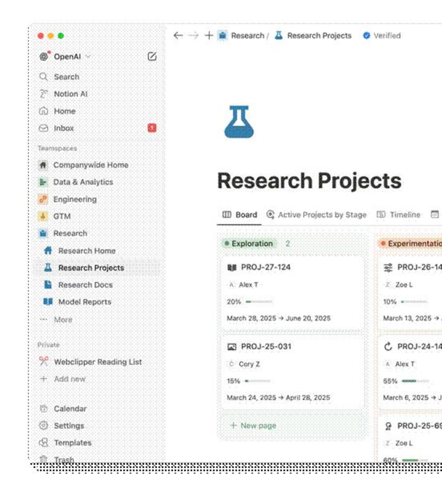Collapse the Research teamspace

coord(70,233)
